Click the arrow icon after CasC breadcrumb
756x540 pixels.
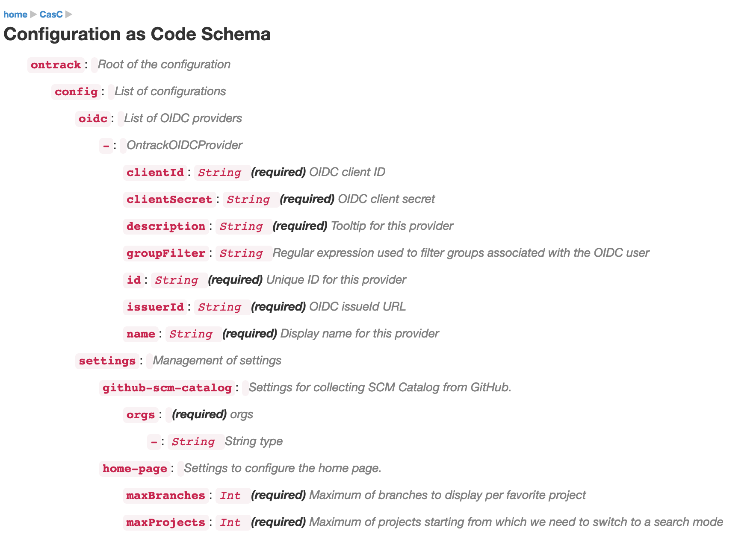pos(68,15)
